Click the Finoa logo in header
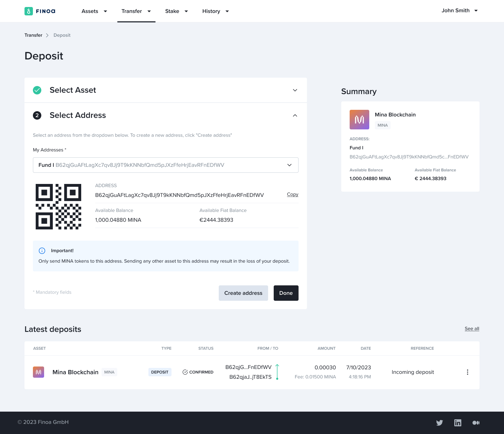The image size is (504, 434). [x=40, y=11]
